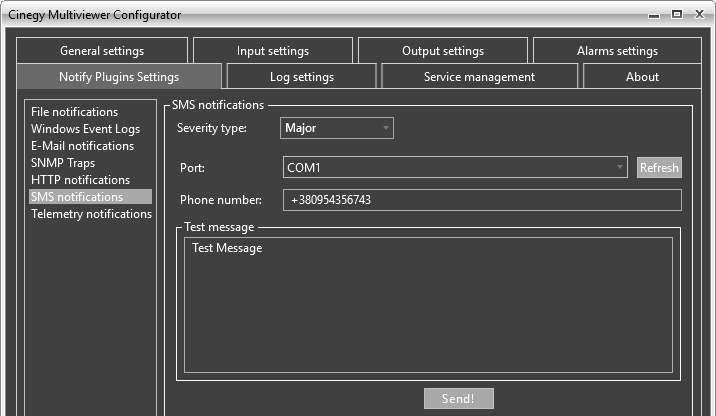Open the General settings tab

(x=102, y=51)
